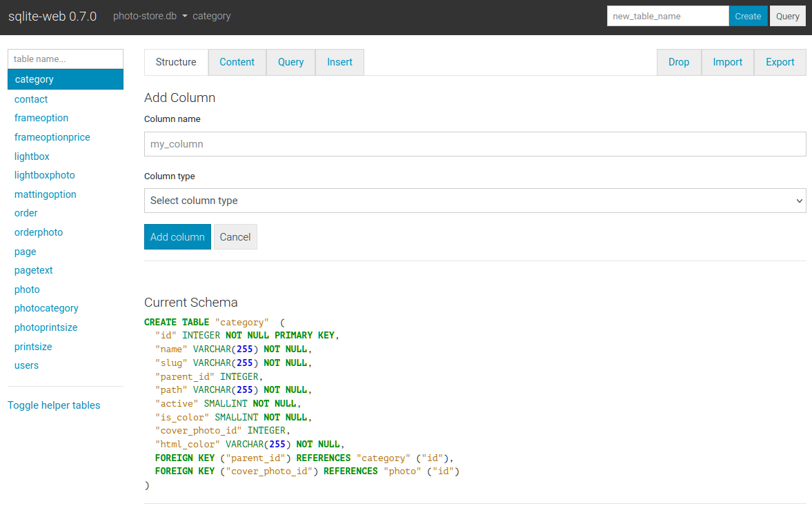Go to sqlite-web home title

coord(52,16)
